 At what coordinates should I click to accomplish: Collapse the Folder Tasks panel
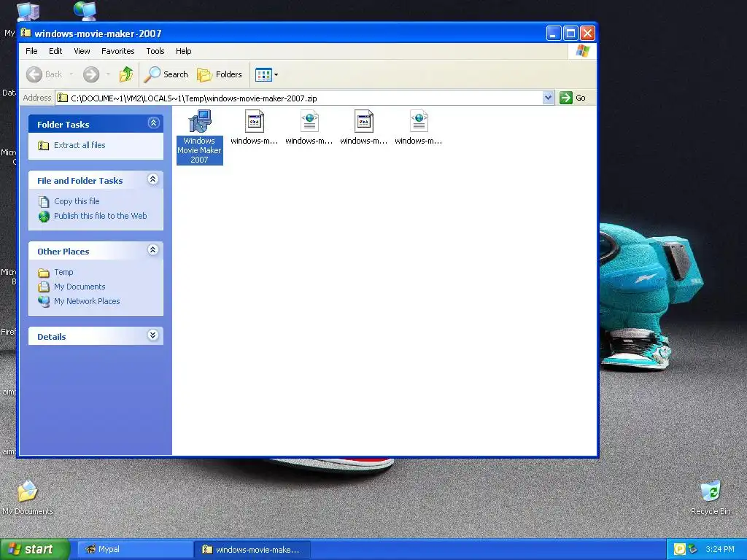coord(153,123)
